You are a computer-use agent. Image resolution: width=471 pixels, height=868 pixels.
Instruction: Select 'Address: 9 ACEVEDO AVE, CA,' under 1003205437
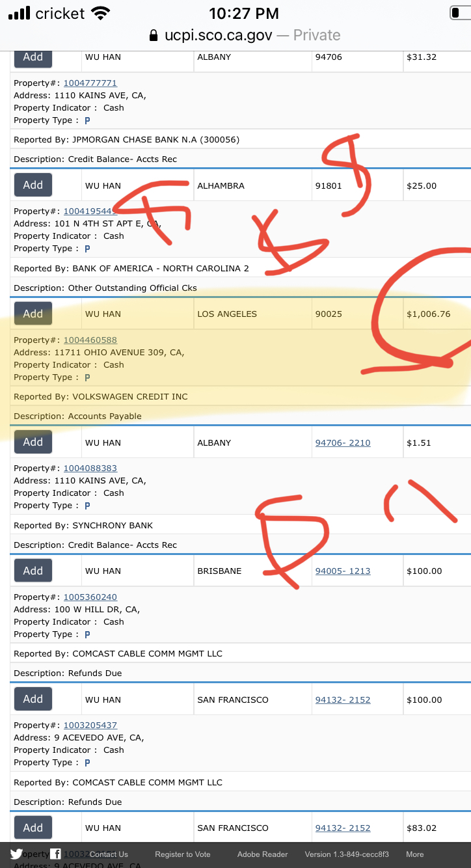tap(79, 737)
